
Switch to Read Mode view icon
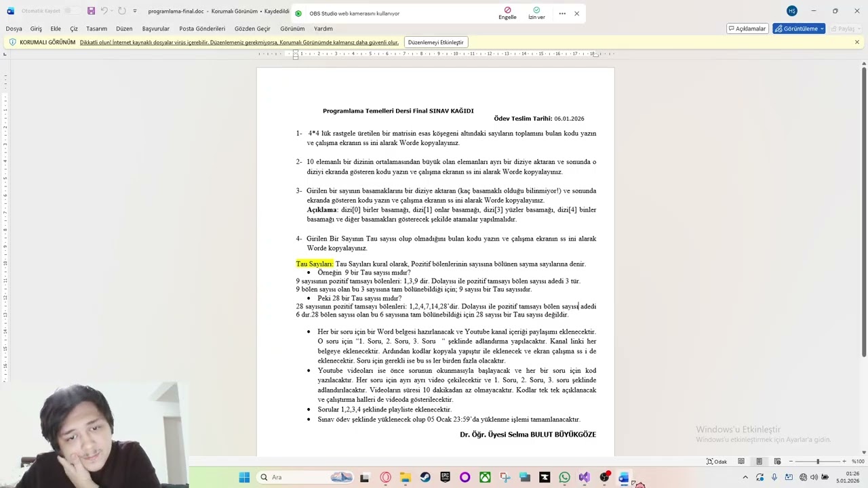(x=741, y=462)
